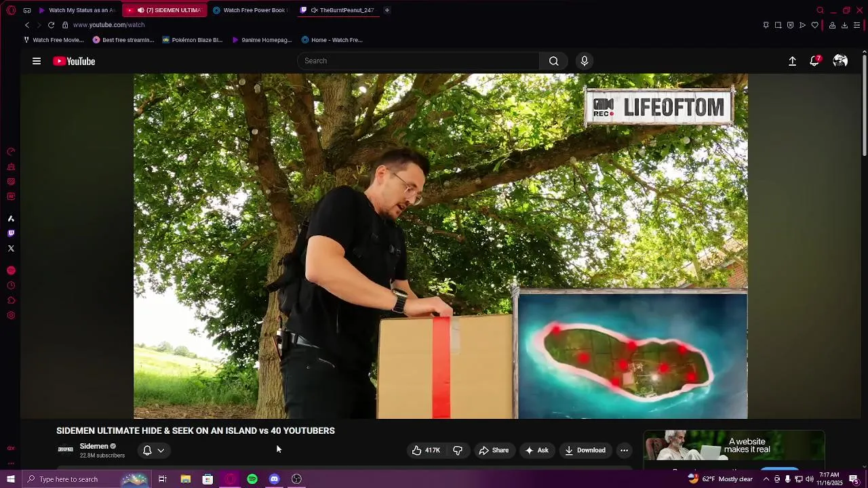Screen dimensions: 868x488
Task: Share the Sidemen video
Action: coord(494,450)
